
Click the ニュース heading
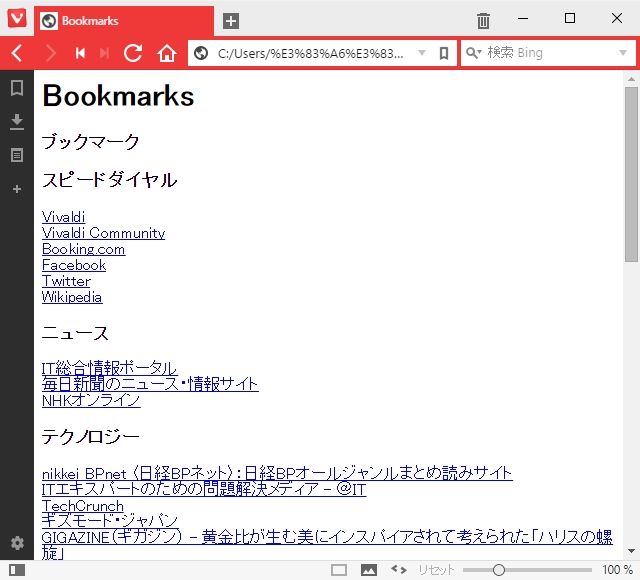point(75,333)
